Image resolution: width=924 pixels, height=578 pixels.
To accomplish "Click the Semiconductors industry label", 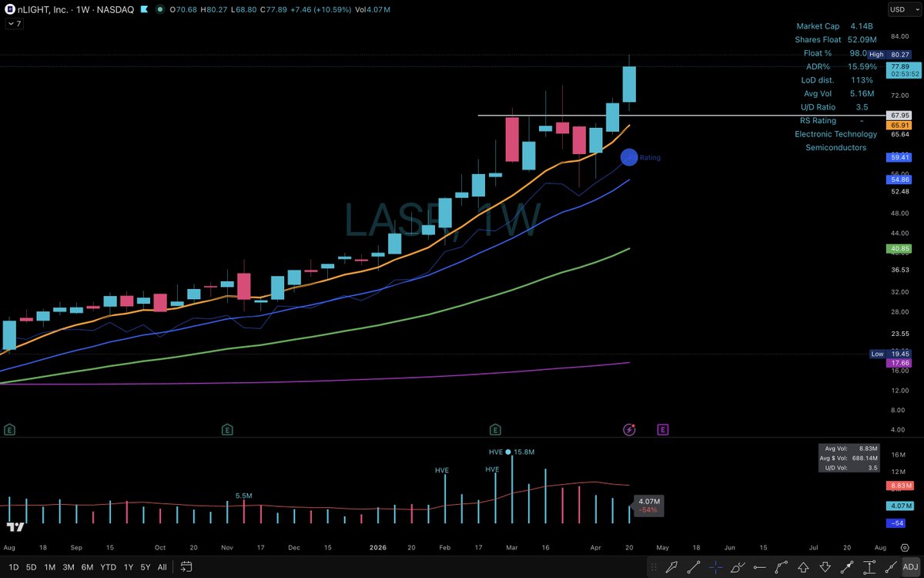I will [835, 147].
